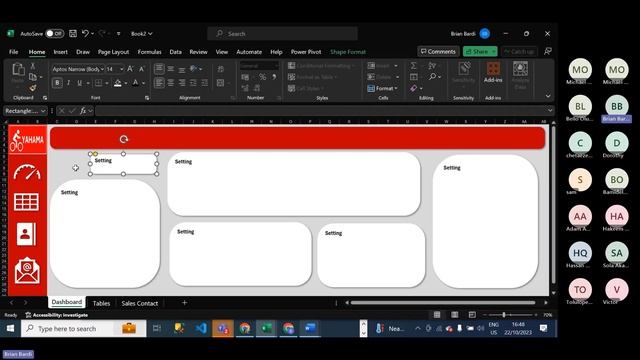Toggle Italic formatting

tap(68, 83)
